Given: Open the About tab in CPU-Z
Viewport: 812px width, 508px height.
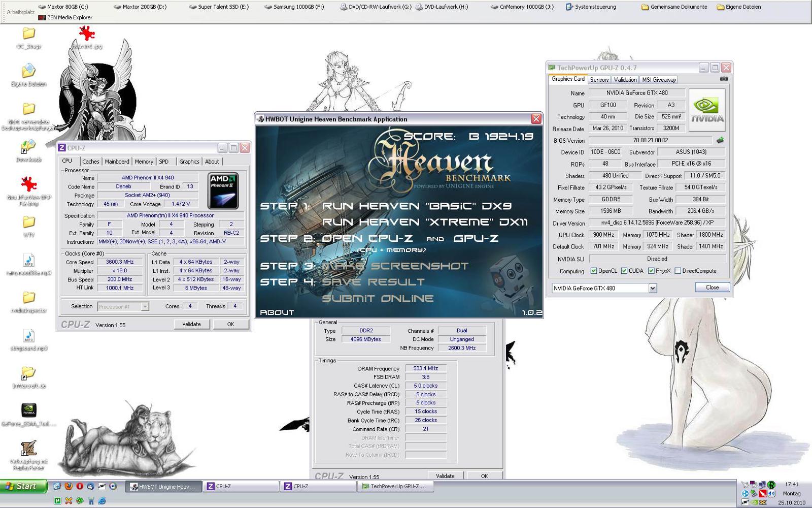Looking at the screenshot, I should (x=212, y=162).
